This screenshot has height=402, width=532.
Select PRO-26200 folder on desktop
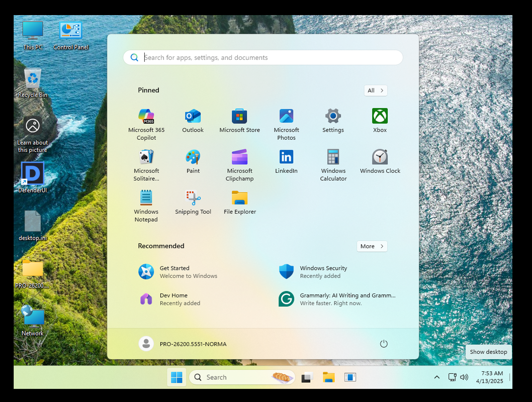[33, 274]
